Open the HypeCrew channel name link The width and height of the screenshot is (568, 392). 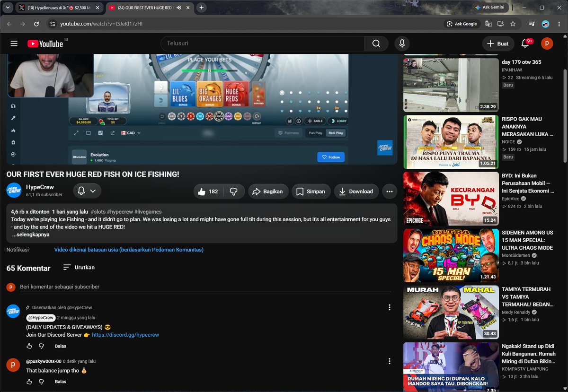pos(40,187)
